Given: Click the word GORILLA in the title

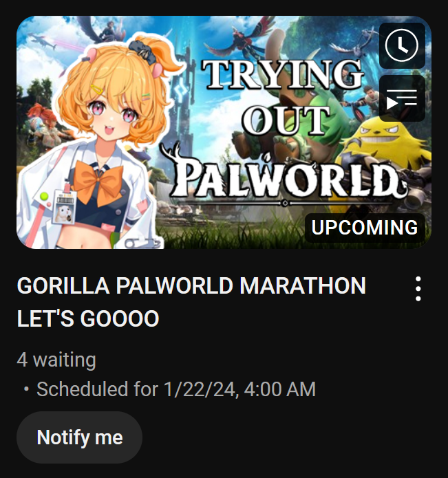Looking at the screenshot, I should coord(63,285).
